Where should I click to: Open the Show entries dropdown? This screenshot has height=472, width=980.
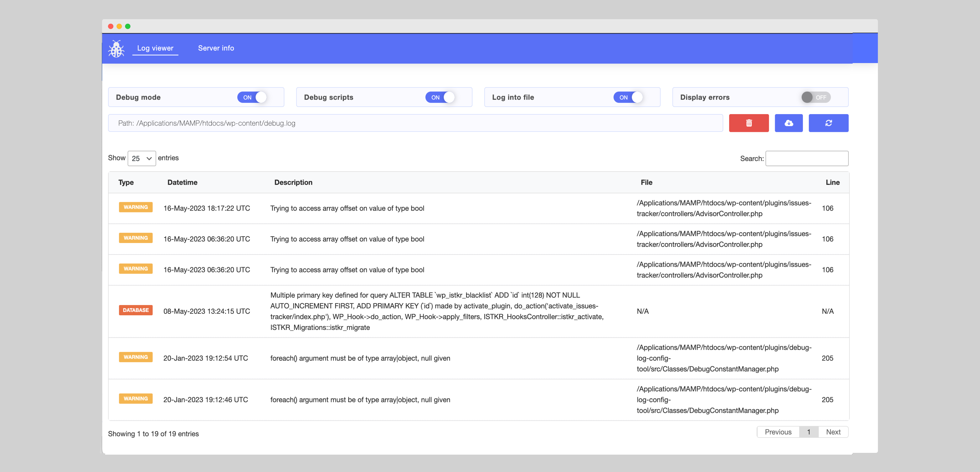[x=142, y=158]
